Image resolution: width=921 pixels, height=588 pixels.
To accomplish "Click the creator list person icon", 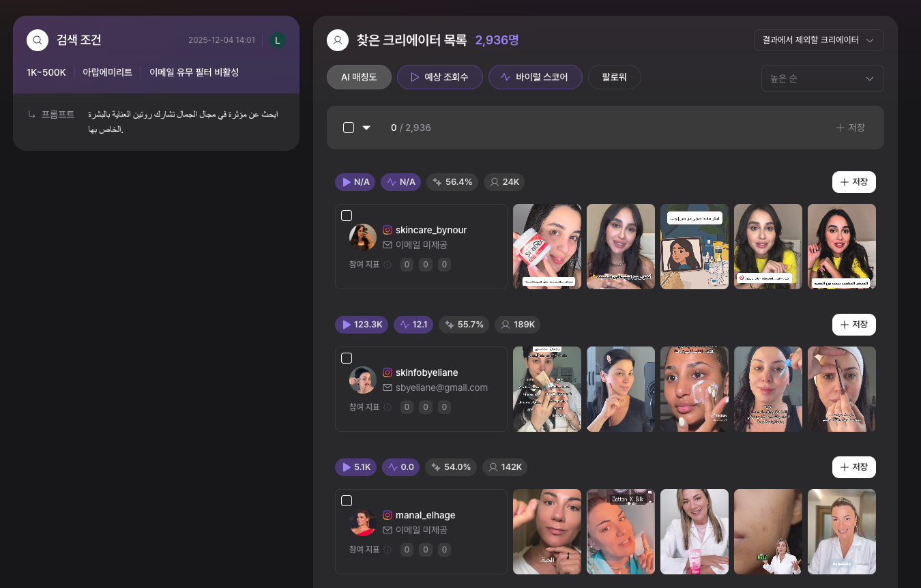I will tap(337, 40).
